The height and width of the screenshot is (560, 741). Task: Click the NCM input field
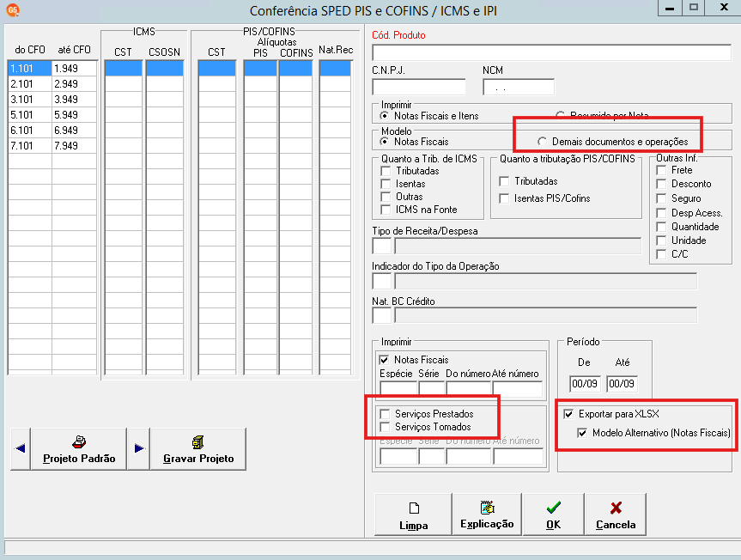click(x=519, y=88)
